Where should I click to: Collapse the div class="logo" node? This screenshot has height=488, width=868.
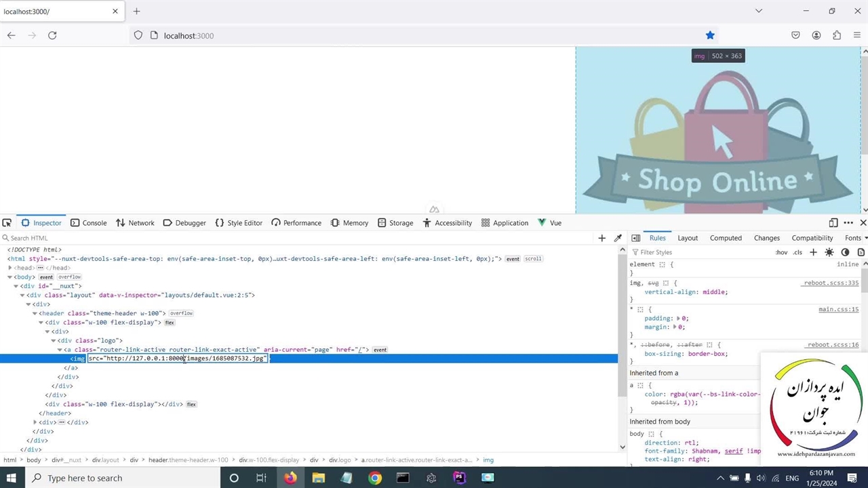tap(54, 341)
